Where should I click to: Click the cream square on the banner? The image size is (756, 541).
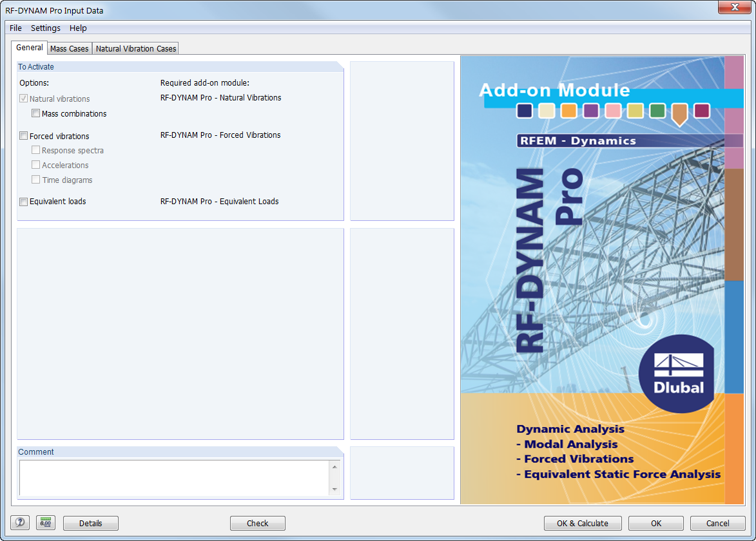[x=547, y=111]
